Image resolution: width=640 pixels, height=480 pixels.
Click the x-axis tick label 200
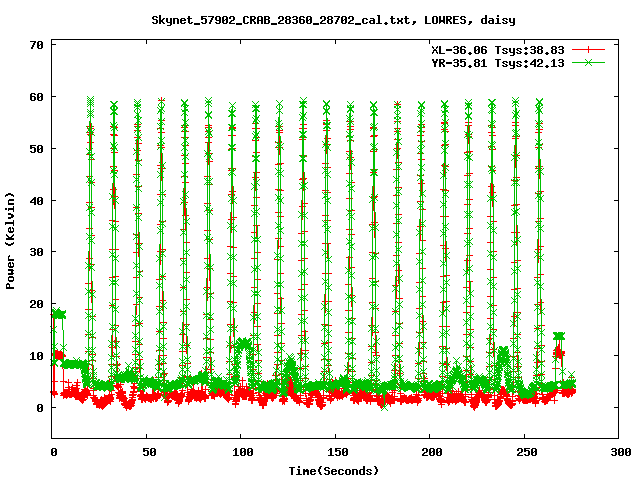coord(432,452)
